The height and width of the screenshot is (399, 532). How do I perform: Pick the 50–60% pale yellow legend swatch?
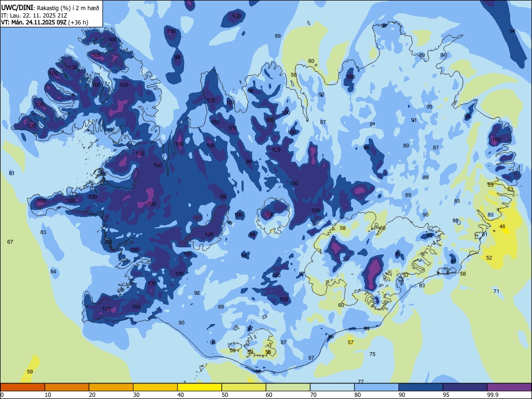(x=244, y=387)
